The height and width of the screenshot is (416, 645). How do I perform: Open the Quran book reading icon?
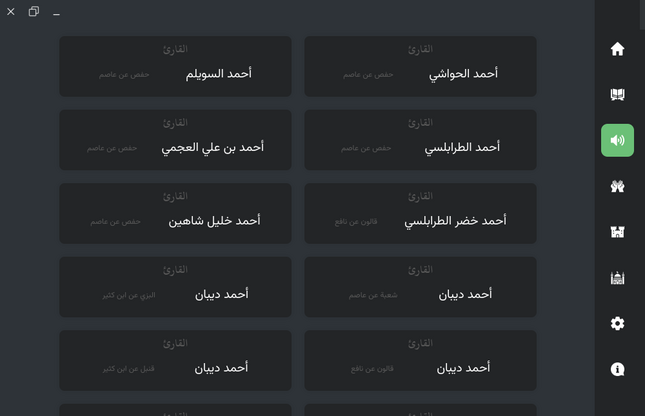[x=617, y=95]
